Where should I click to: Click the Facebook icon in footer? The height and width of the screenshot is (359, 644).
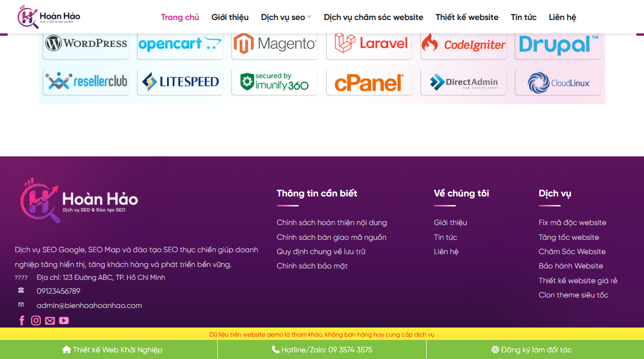tap(21, 320)
